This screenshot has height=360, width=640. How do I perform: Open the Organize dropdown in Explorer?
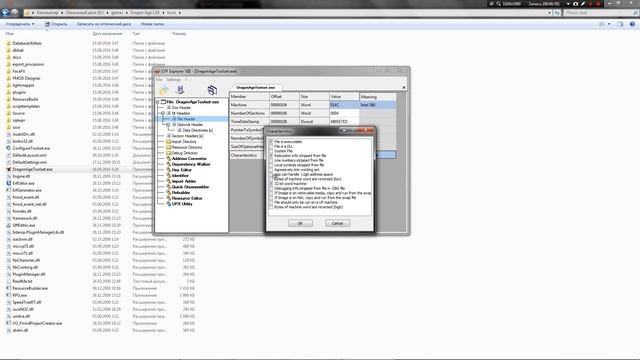(x=20, y=24)
